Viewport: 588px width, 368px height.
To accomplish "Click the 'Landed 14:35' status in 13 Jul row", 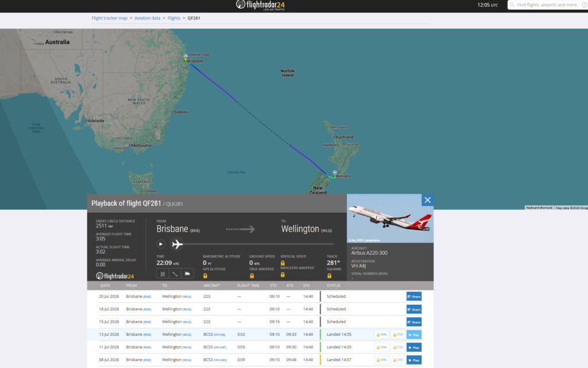I will pos(339,334).
